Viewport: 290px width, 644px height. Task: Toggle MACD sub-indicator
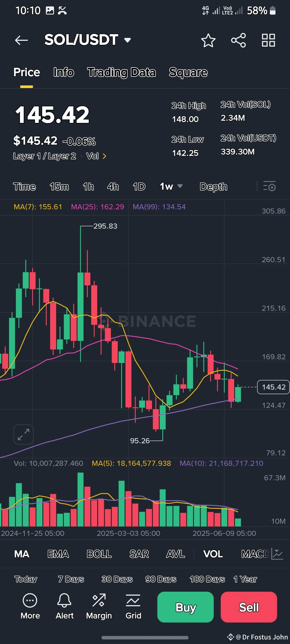[255, 554]
